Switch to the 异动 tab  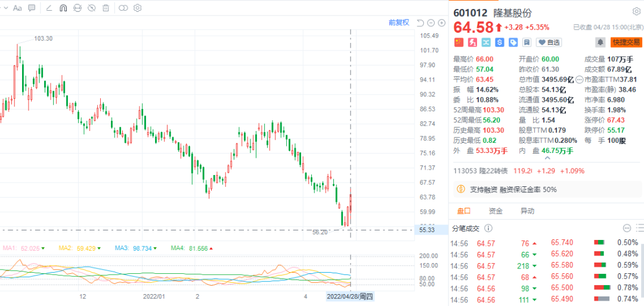[527, 211]
